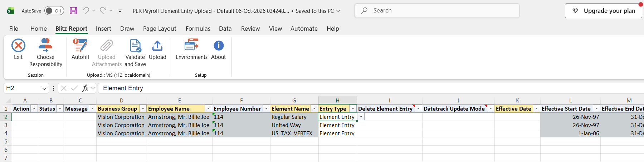
Task: Click Upgrade your plan button
Action: point(604,11)
